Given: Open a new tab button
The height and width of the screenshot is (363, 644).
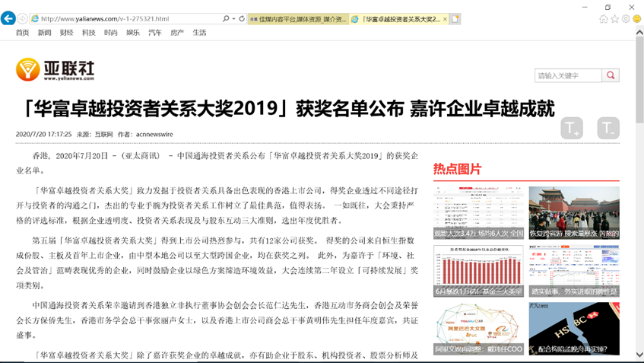Looking at the screenshot, I should pyautogui.click(x=455, y=19).
